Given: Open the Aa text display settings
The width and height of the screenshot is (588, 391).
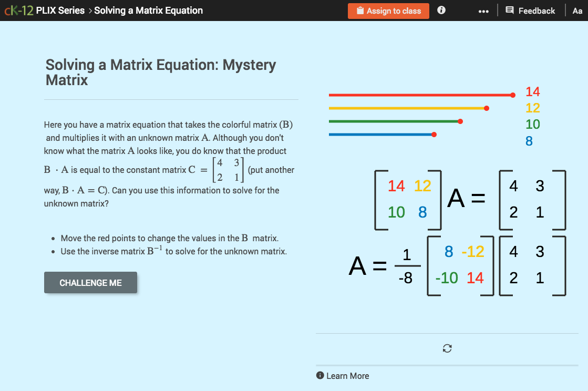Looking at the screenshot, I should [x=577, y=10].
